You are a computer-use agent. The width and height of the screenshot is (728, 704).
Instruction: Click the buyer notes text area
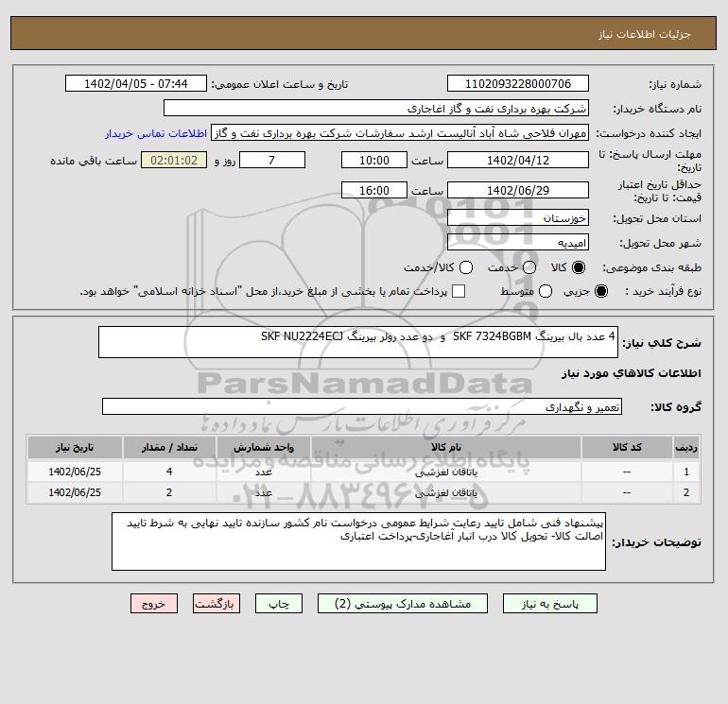358,541
